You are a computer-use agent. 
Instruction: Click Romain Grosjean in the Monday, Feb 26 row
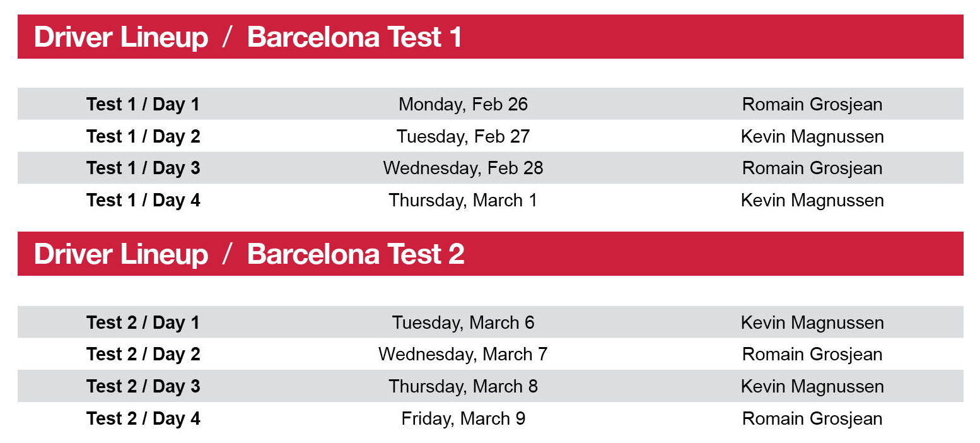(812, 104)
